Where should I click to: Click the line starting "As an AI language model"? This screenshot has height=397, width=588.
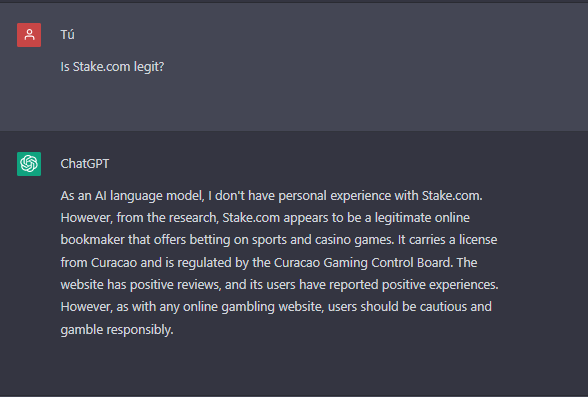point(272,196)
